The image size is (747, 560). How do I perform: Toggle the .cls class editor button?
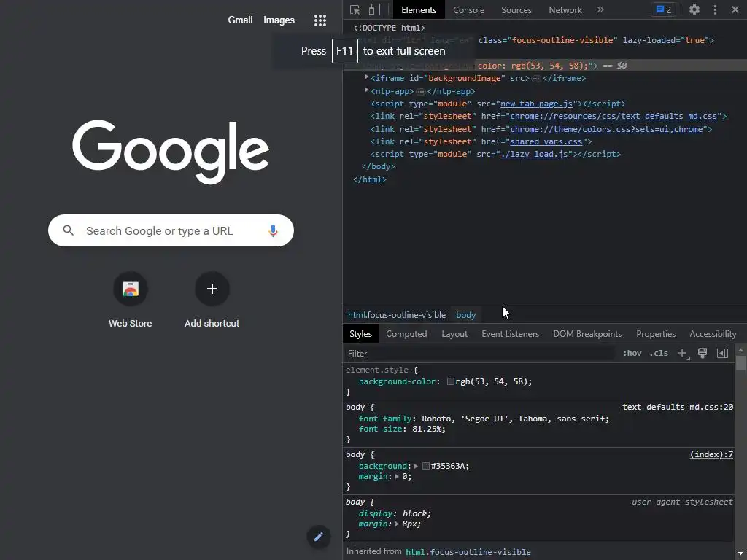(x=659, y=353)
